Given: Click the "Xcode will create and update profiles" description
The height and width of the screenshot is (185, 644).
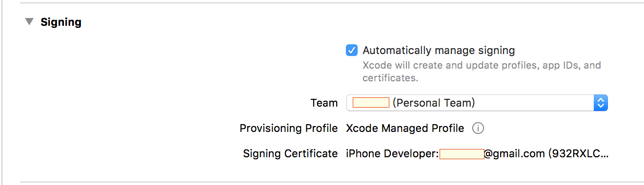Looking at the screenshot, I should (482, 65).
